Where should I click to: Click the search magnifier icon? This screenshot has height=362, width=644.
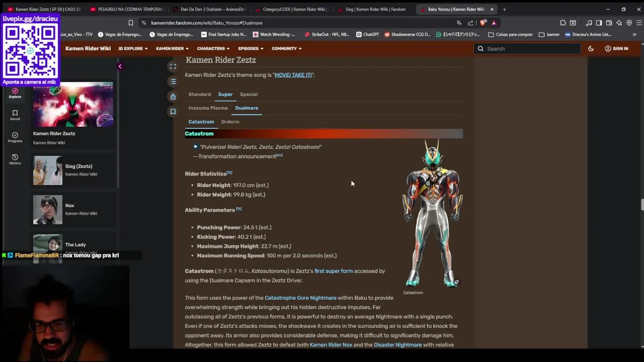480,49
